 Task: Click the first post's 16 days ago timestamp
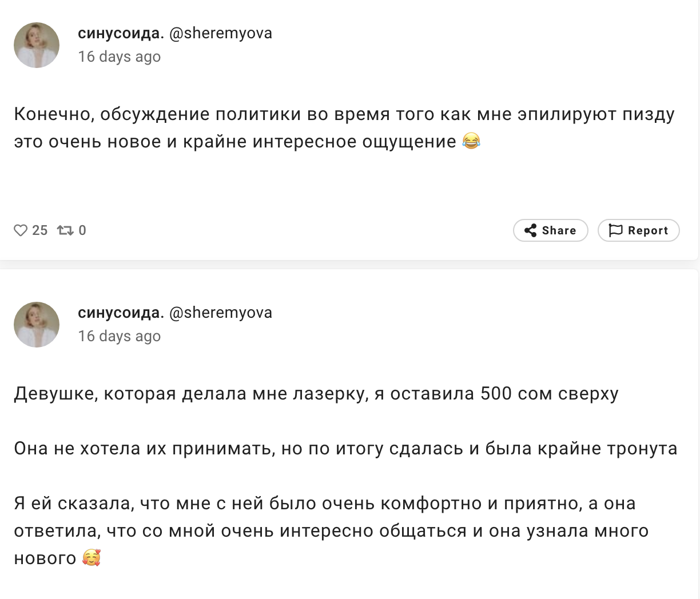point(120,57)
